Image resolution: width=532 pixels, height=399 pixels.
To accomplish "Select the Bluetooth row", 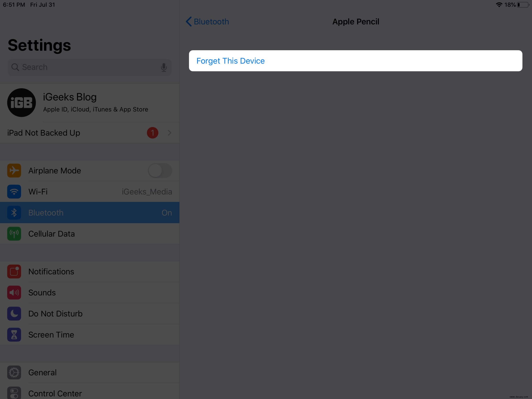I will pyautogui.click(x=89, y=213).
